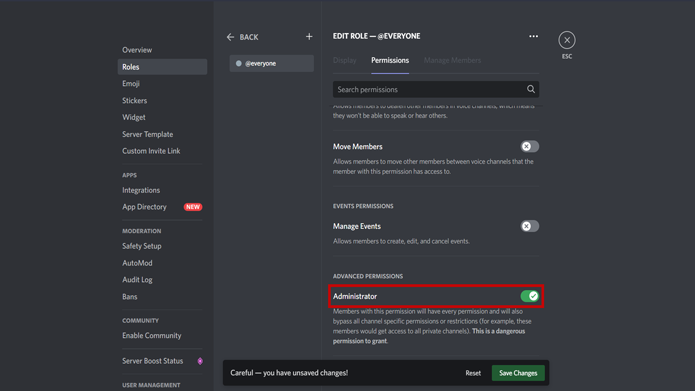Open the App Directory
695x391 pixels.
click(162, 207)
